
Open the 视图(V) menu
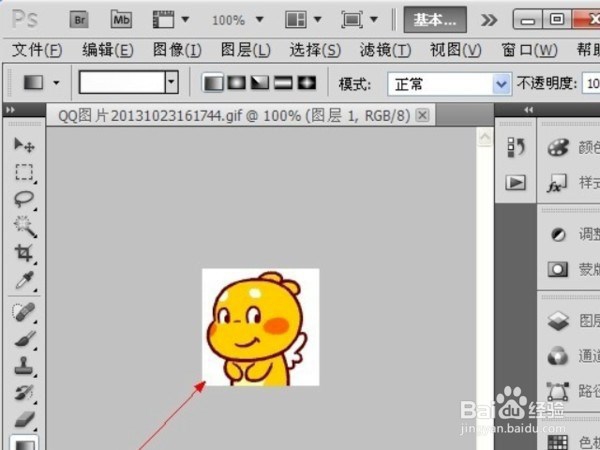coord(455,50)
